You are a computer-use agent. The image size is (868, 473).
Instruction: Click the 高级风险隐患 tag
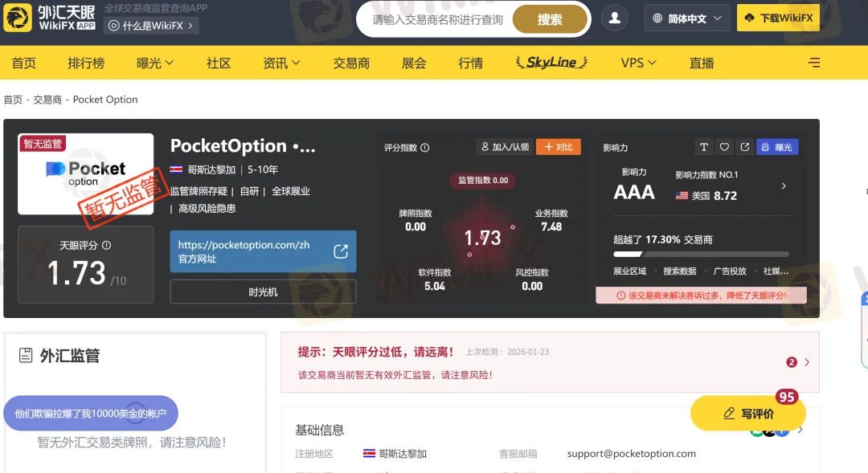(207, 209)
